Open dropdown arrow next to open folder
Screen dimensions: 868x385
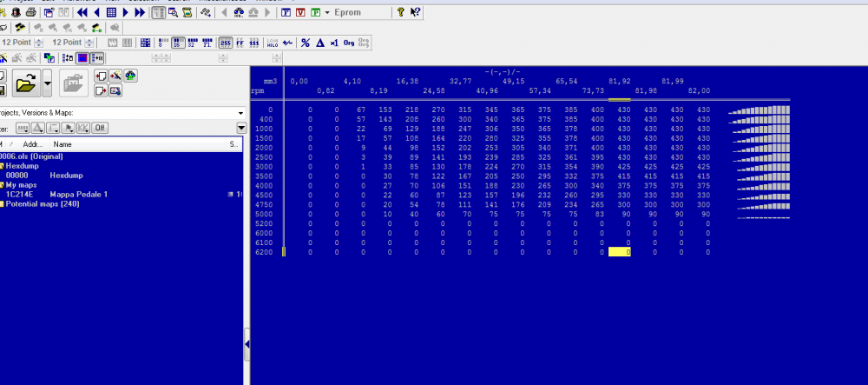47,83
